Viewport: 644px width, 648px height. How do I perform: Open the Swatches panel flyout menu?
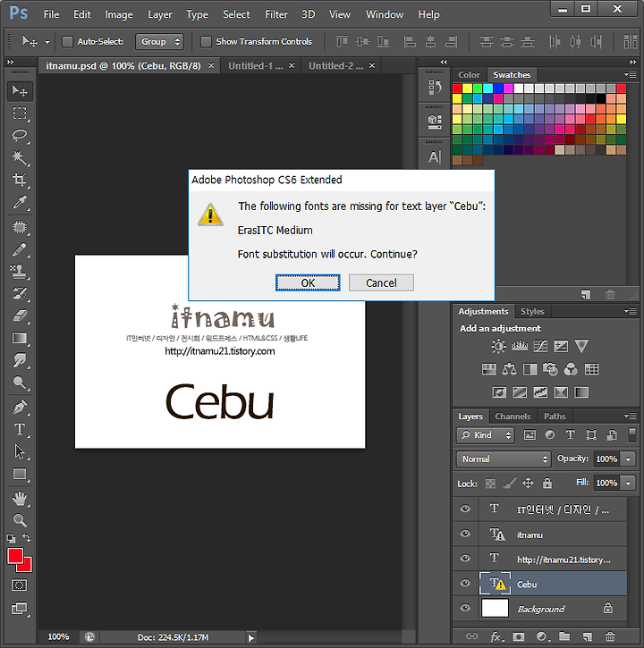631,75
